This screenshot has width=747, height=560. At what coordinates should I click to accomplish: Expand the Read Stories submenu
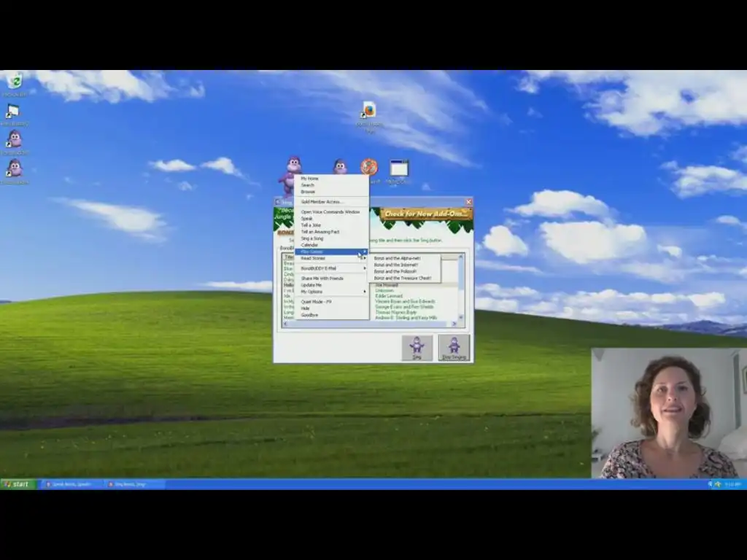(332, 258)
